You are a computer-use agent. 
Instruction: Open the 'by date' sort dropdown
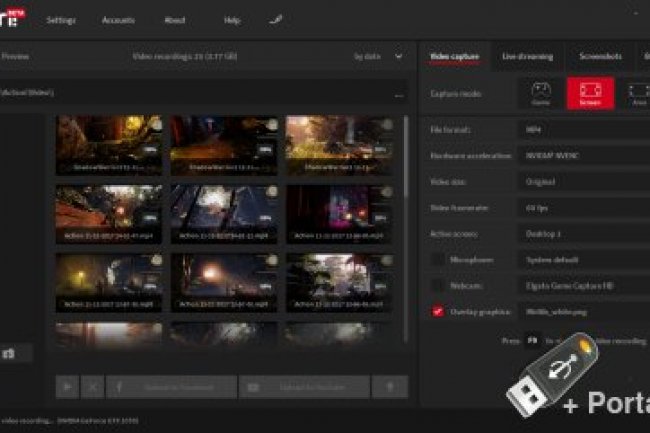(x=378, y=57)
